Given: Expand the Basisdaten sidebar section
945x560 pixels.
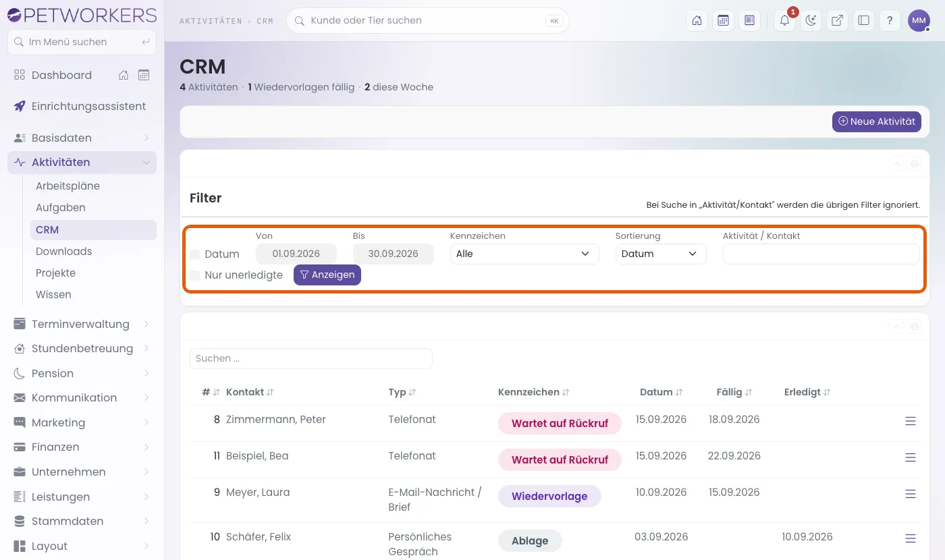Looking at the screenshot, I should tap(82, 138).
